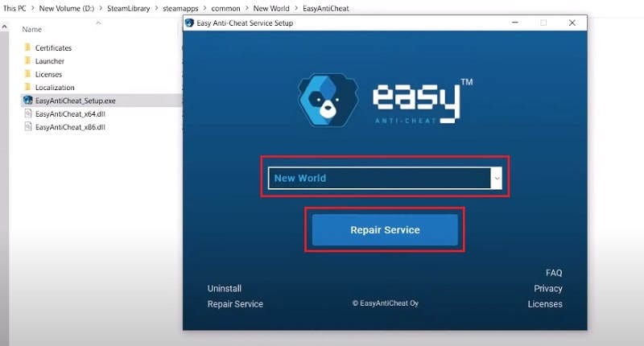Click the Uninstall link
This screenshot has width=644, height=346.
click(x=225, y=289)
